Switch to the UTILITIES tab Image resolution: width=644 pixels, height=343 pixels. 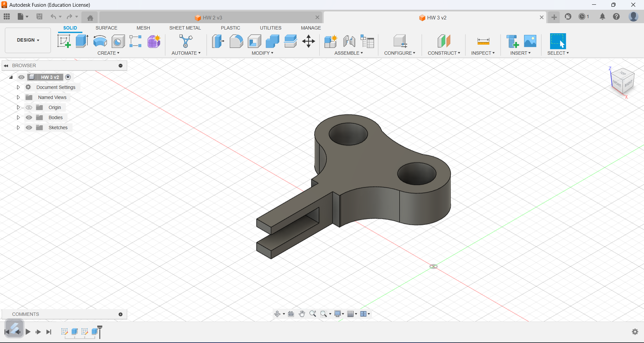click(271, 28)
